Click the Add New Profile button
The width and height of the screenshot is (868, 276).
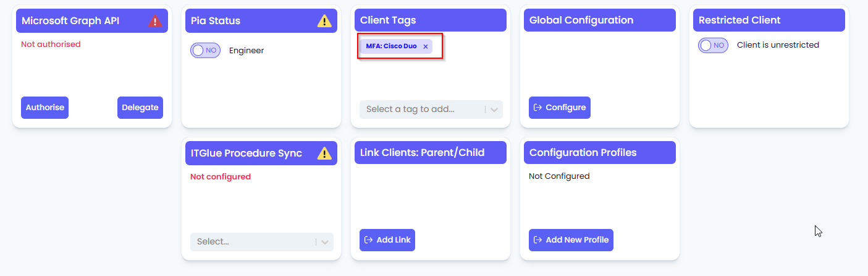[x=571, y=240]
